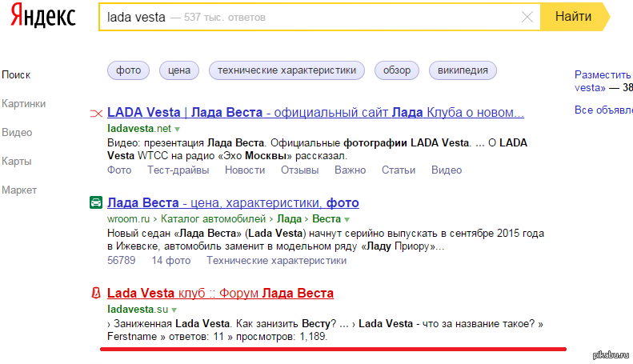Go to Карты section
Image resolution: width=633 pixels, height=364 pixels.
tap(18, 161)
